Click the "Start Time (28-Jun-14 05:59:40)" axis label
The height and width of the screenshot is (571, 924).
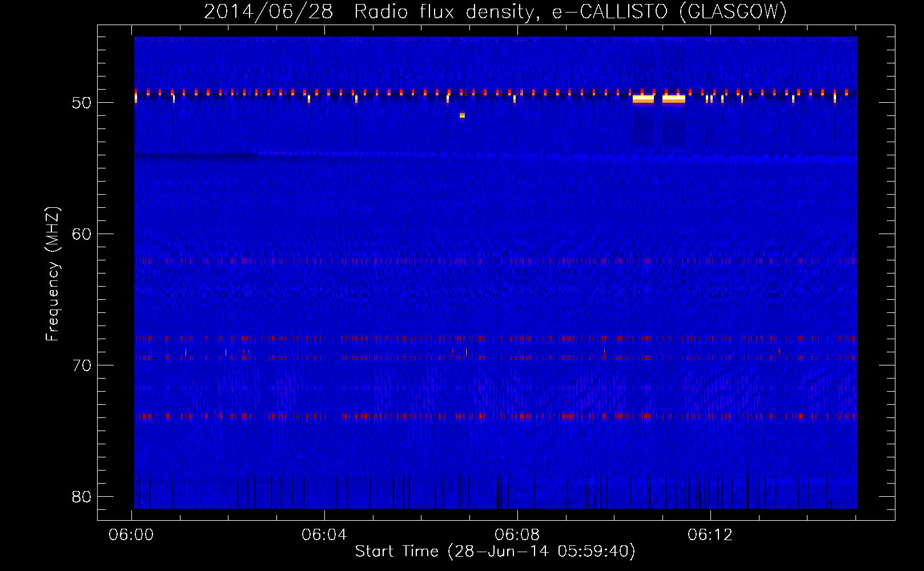pyautogui.click(x=495, y=552)
